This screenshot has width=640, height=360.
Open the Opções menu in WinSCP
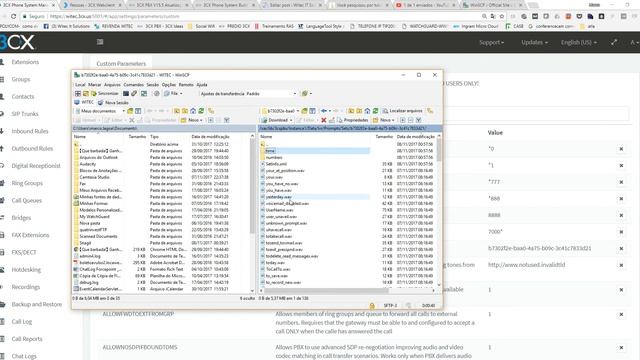pos(169,84)
